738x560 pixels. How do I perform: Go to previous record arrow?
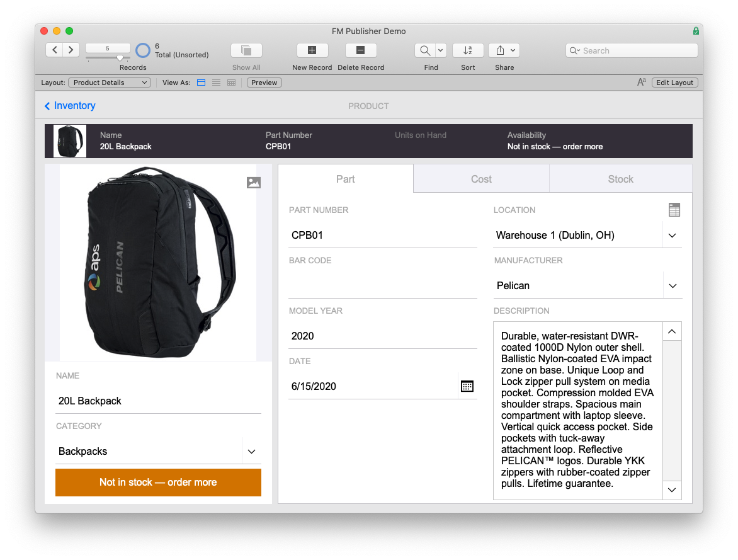coord(55,50)
